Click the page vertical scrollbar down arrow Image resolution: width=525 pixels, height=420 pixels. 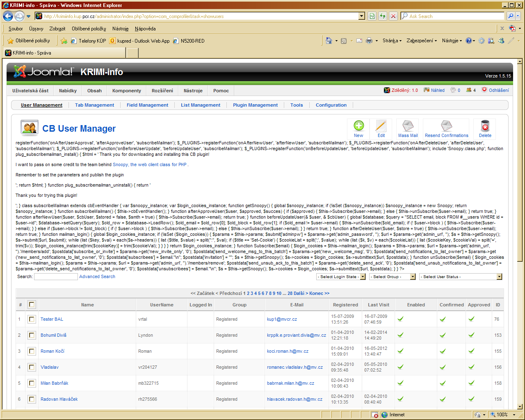coord(520,406)
